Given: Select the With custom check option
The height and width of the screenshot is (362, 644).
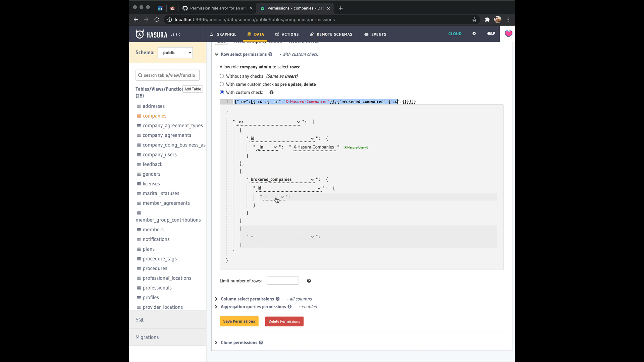Looking at the screenshot, I should (222, 92).
